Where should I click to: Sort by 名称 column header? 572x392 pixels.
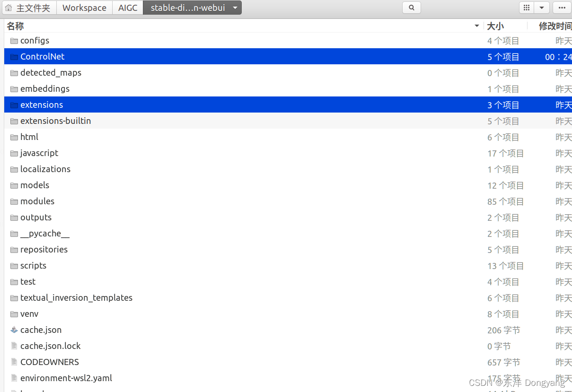click(15, 26)
